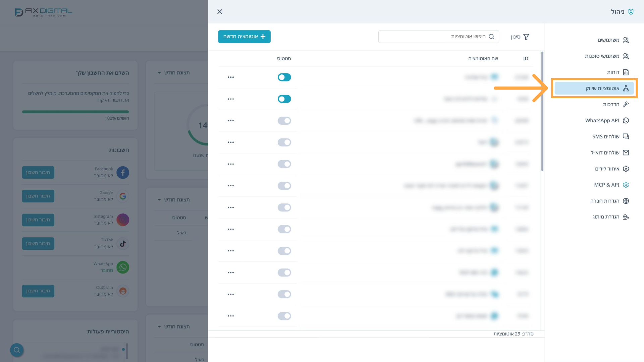Expand the bottom תצוגת חודש dropdown in dashboard

pos(174,326)
